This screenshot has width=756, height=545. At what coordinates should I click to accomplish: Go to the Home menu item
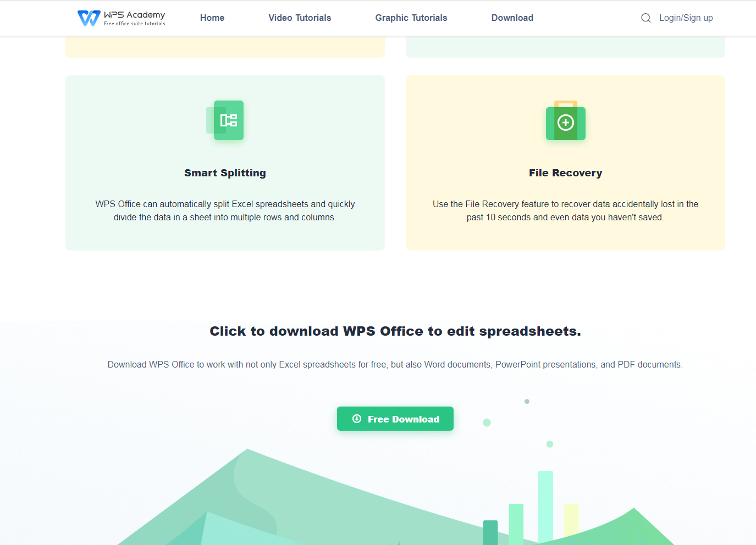point(212,18)
